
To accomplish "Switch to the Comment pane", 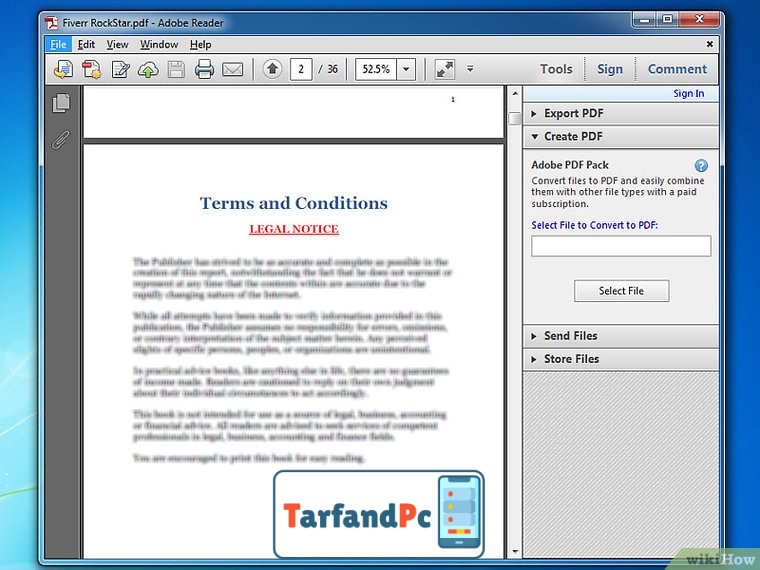I will point(677,69).
